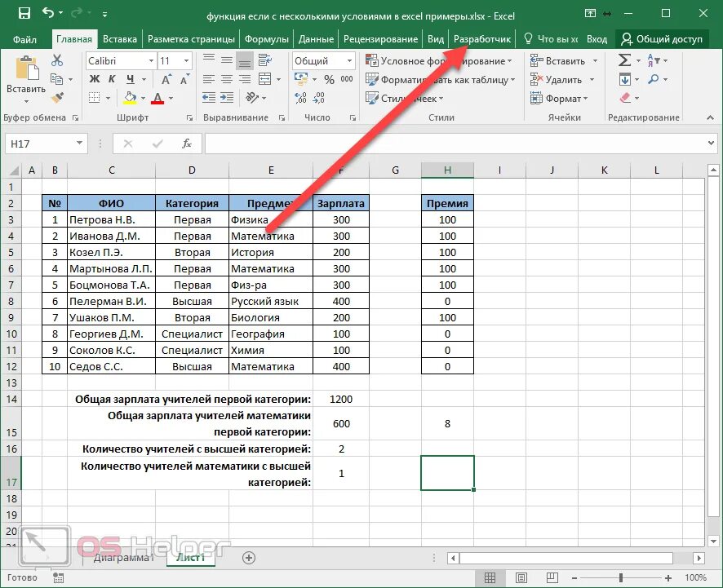The height and width of the screenshot is (588, 723).
Task: Switch to the 'Разработчик' tab
Action: click(x=481, y=39)
